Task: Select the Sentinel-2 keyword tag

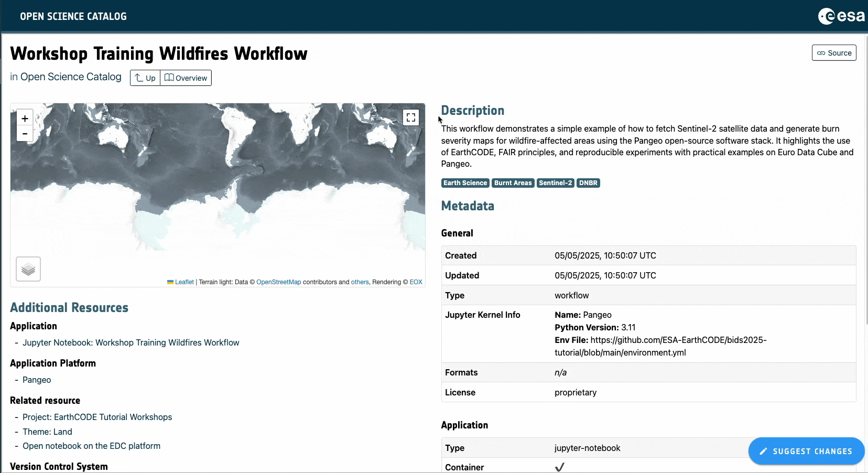Action: pyautogui.click(x=555, y=183)
